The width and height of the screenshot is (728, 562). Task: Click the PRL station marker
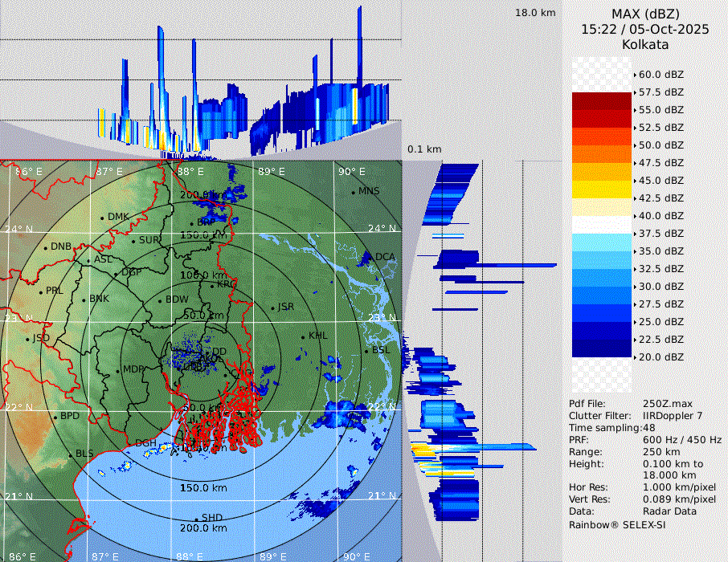40,291
